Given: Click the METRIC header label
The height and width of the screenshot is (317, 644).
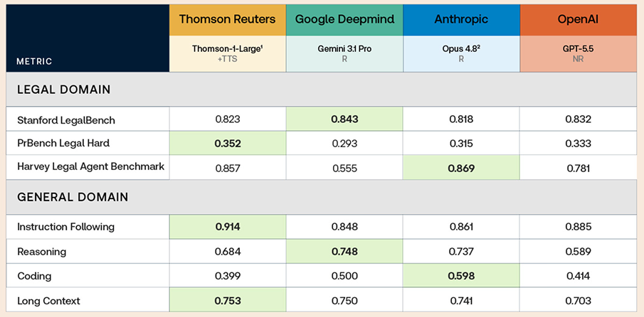Looking at the screenshot, I should click(34, 62).
